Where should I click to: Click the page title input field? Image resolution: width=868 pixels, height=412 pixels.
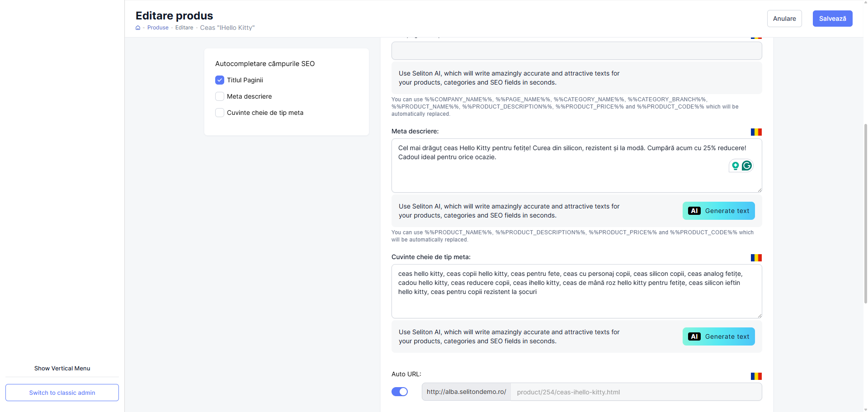click(x=576, y=51)
